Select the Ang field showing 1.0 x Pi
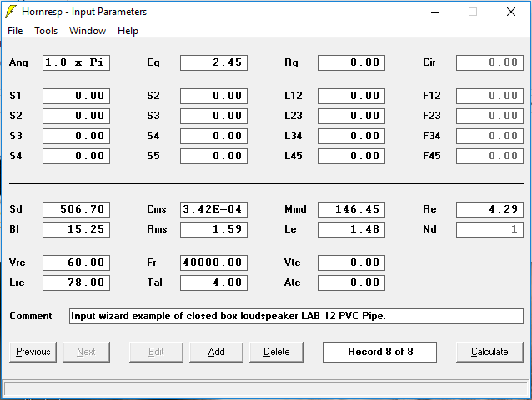 [77, 62]
